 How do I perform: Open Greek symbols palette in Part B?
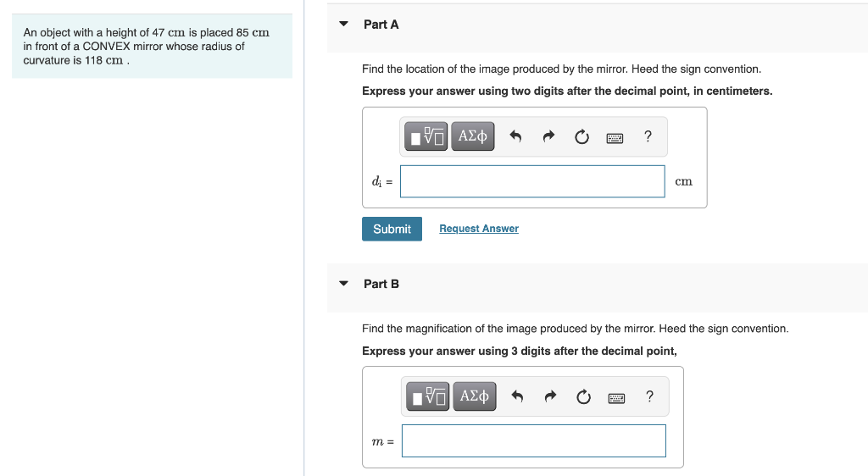click(475, 396)
